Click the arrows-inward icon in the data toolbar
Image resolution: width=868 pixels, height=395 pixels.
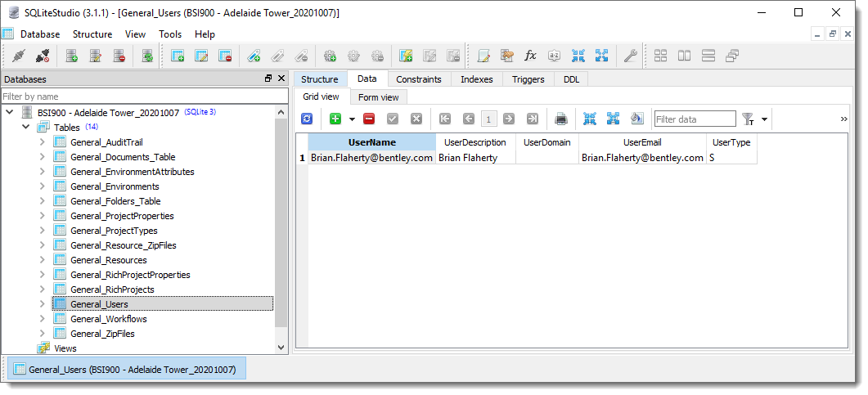click(590, 119)
